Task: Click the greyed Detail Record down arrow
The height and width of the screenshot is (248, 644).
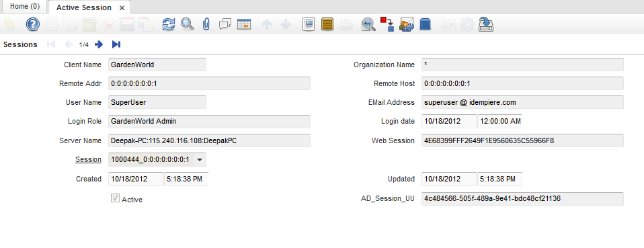Action: (x=286, y=25)
